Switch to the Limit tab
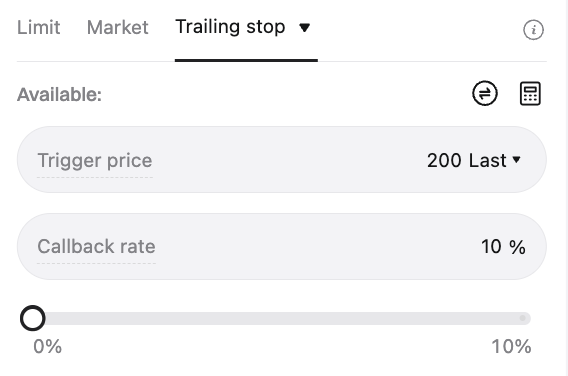The image size is (568, 376). tap(38, 28)
